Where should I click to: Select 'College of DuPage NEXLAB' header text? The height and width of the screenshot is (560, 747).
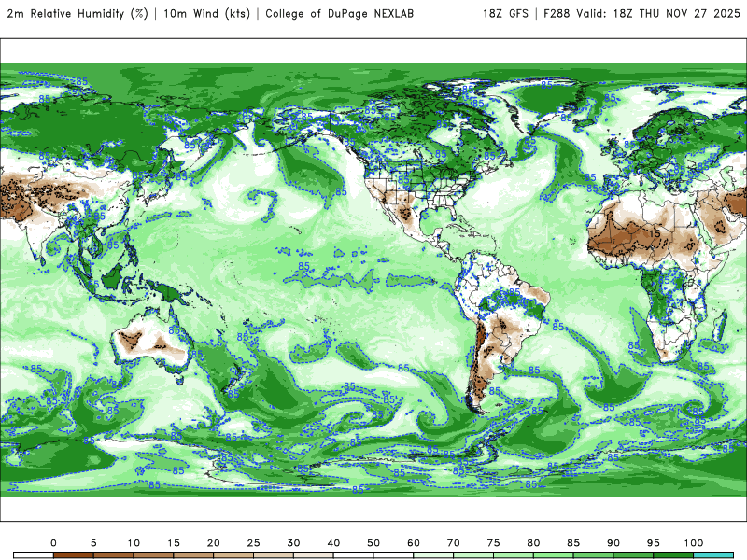(x=339, y=13)
